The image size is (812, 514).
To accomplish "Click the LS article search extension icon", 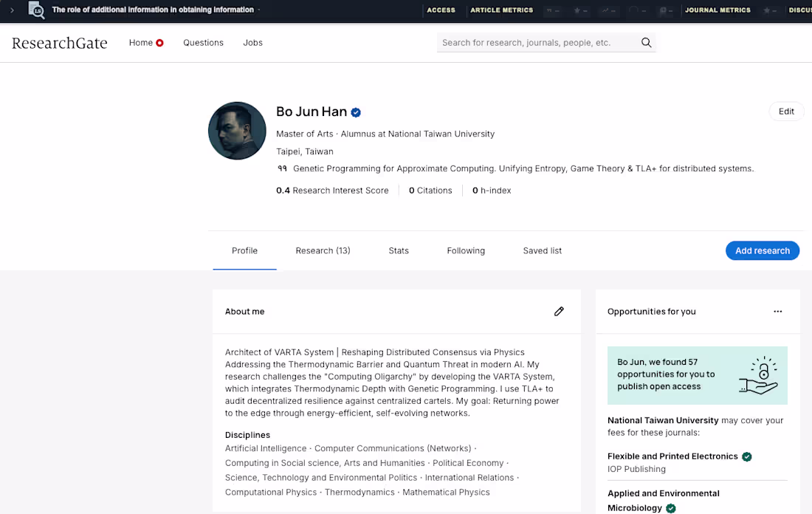I will click(x=36, y=10).
